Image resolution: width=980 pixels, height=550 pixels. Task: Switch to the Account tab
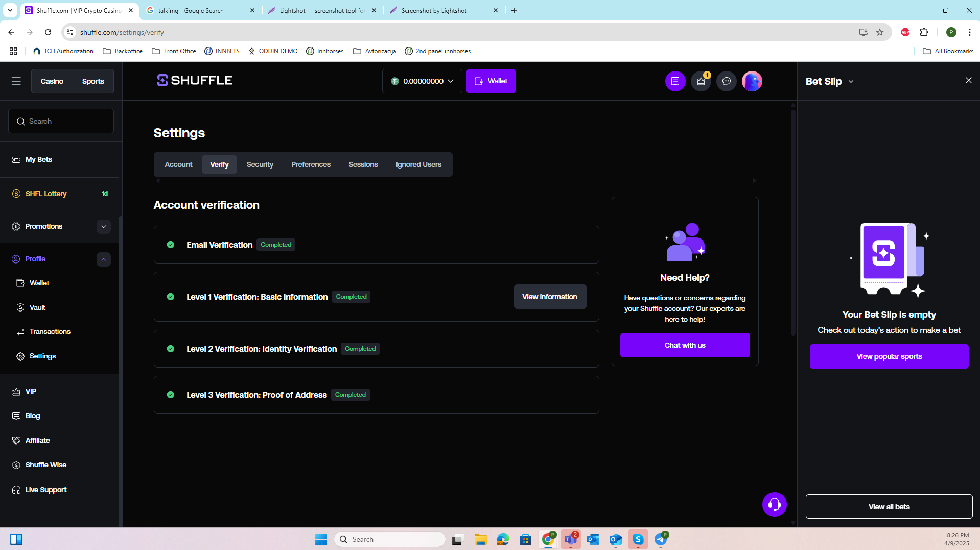(178, 164)
